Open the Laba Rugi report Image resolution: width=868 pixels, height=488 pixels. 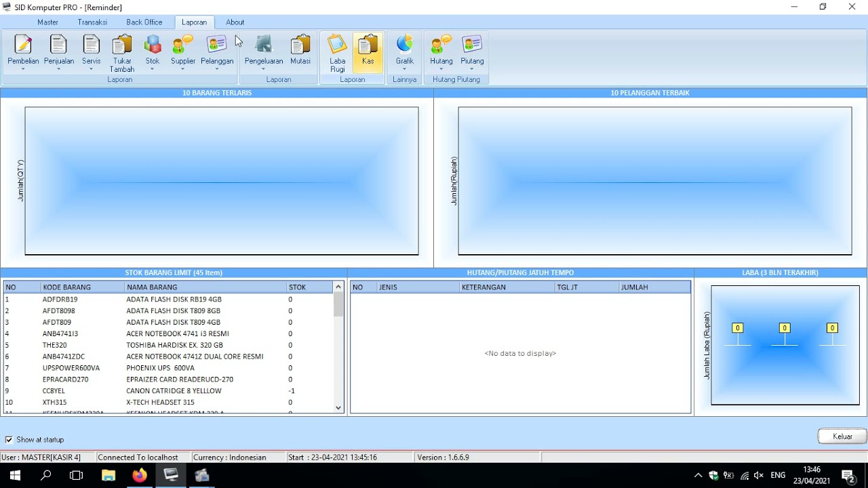pos(338,53)
